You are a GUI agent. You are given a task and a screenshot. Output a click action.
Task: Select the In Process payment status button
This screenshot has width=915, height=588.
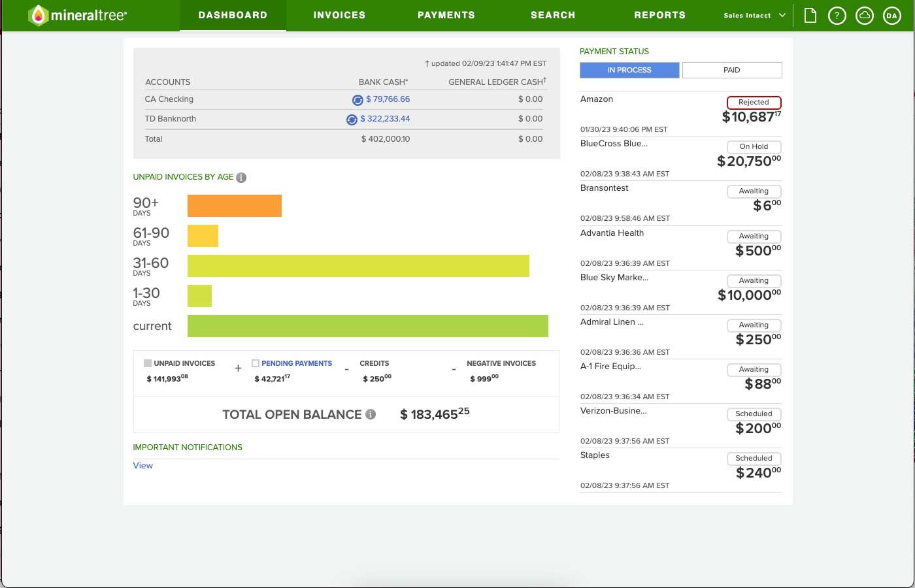pos(629,70)
